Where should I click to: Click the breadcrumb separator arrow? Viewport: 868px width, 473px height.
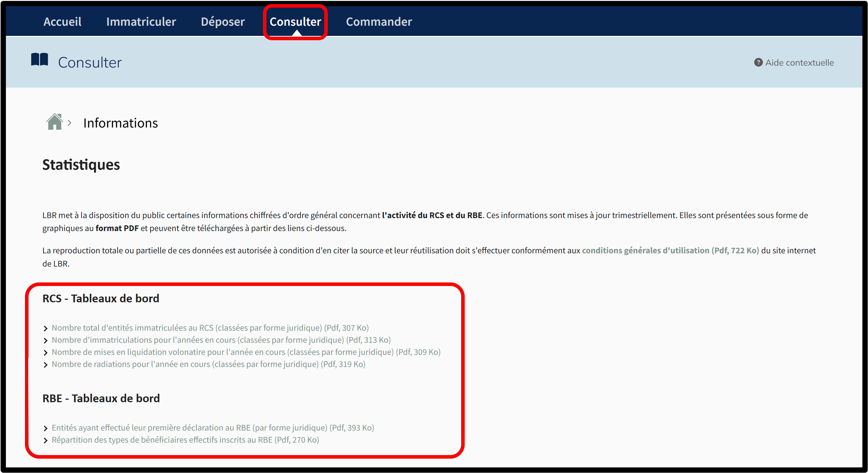coord(69,123)
